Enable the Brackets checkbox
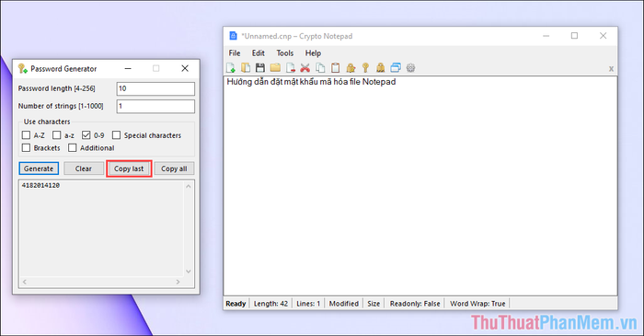Screen dimensions: 644x336 pos(27,148)
